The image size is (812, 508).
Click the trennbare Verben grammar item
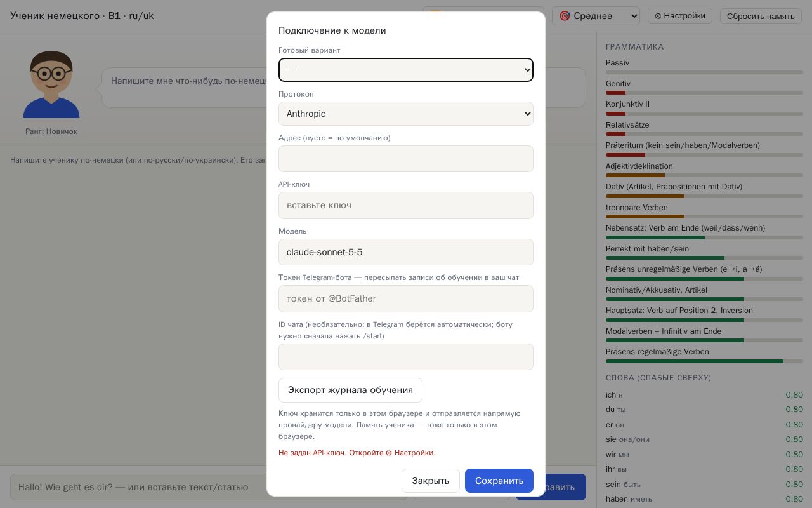[704, 211]
